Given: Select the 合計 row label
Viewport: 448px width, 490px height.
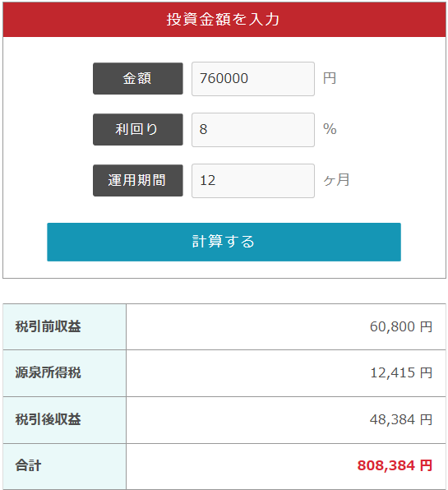Looking at the screenshot, I should click(x=28, y=465).
